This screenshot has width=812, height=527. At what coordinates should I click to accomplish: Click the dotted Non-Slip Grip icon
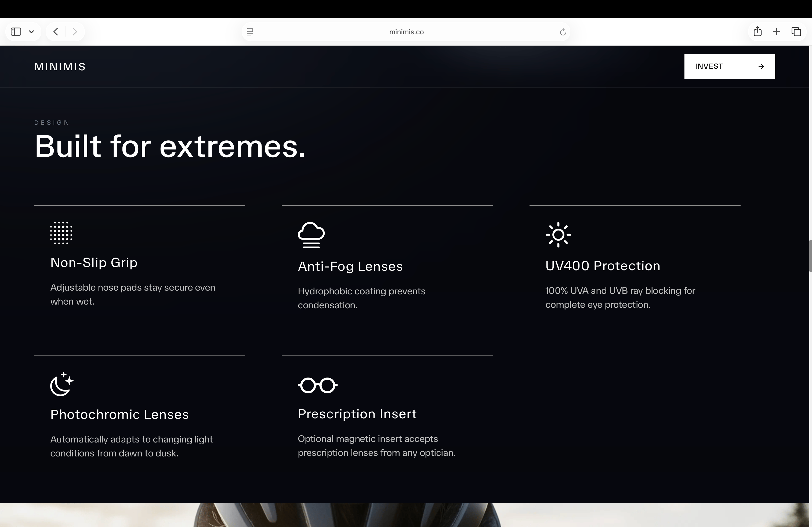61,233
